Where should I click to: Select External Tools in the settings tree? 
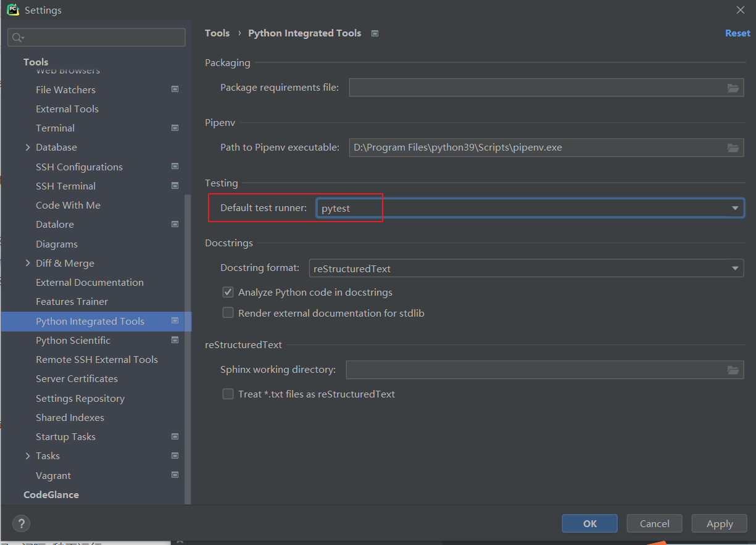point(67,109)
